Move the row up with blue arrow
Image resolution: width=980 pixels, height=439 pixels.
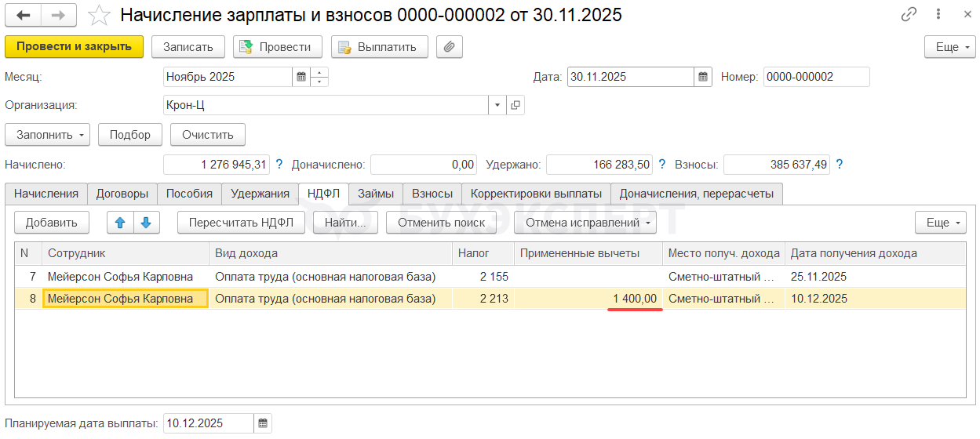click(x=120, y=223)
